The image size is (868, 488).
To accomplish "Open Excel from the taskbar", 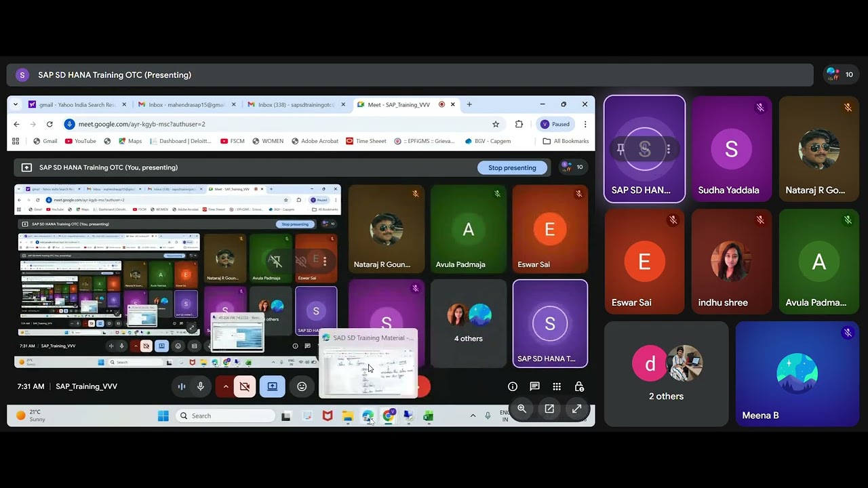I will click(x=429, y=415).
